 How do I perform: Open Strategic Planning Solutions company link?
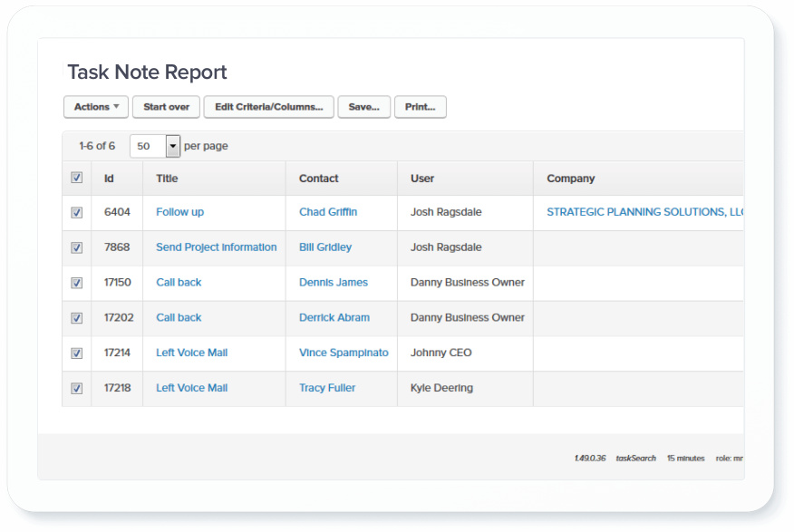point(644,212)
